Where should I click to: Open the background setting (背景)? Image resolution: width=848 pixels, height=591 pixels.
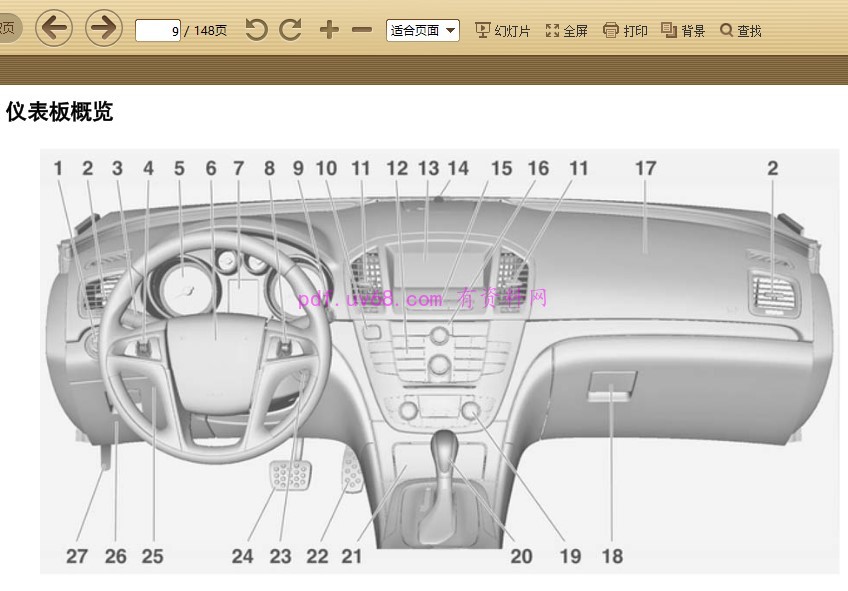pos(683,30)
